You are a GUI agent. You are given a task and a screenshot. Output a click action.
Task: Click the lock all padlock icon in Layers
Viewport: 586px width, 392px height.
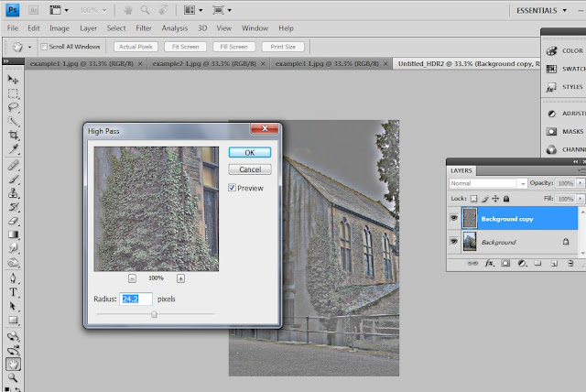tap(507, 198)
